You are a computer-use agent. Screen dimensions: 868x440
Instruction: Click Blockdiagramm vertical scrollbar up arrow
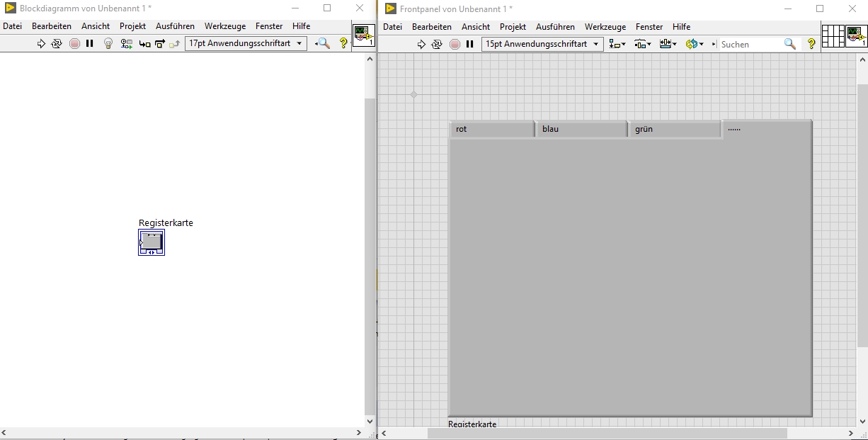[x=370, y=59]
